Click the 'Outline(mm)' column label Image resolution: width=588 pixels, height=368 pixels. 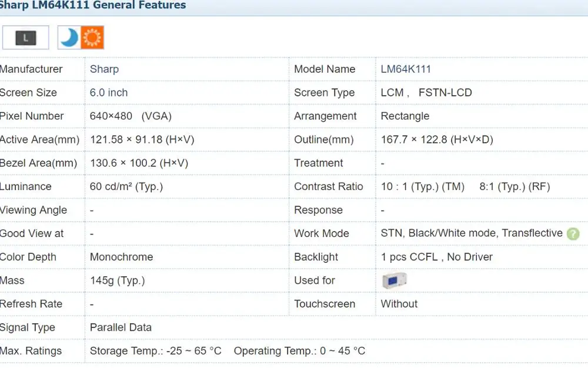[x=324, y=139]
